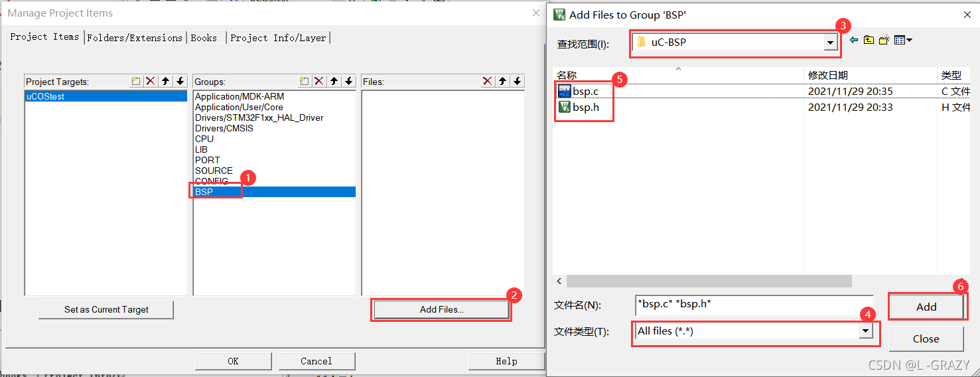The width and height of the screenshot is (980, 377).
Task: Create new group icon in Groups
Action: 305,81
